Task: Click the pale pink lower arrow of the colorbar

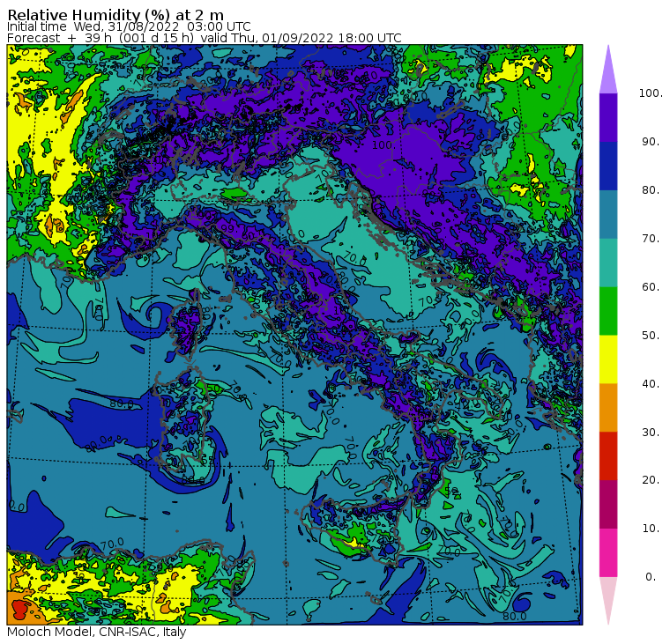Action: 608,598
